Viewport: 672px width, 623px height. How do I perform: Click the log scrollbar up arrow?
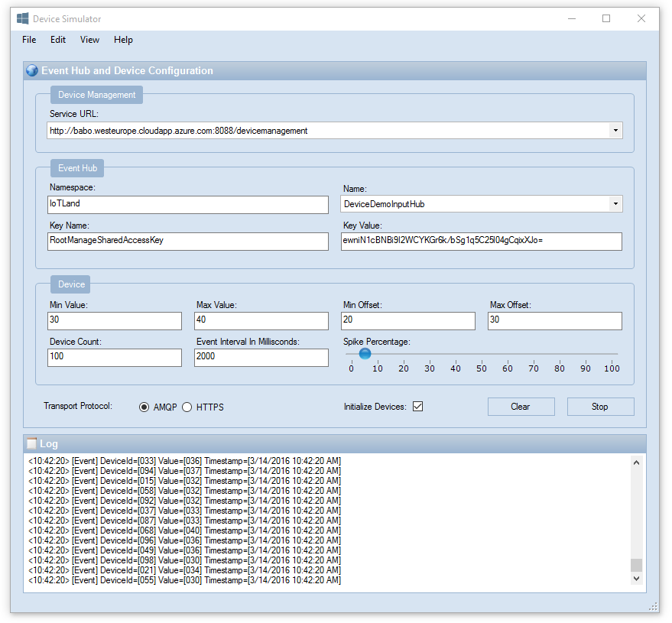point(636,462)
